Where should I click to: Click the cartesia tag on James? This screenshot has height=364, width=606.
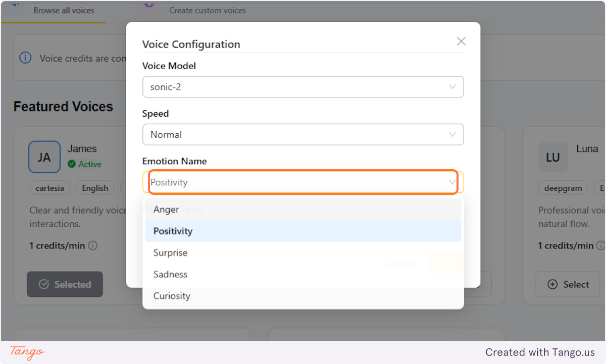coord(50,188)
